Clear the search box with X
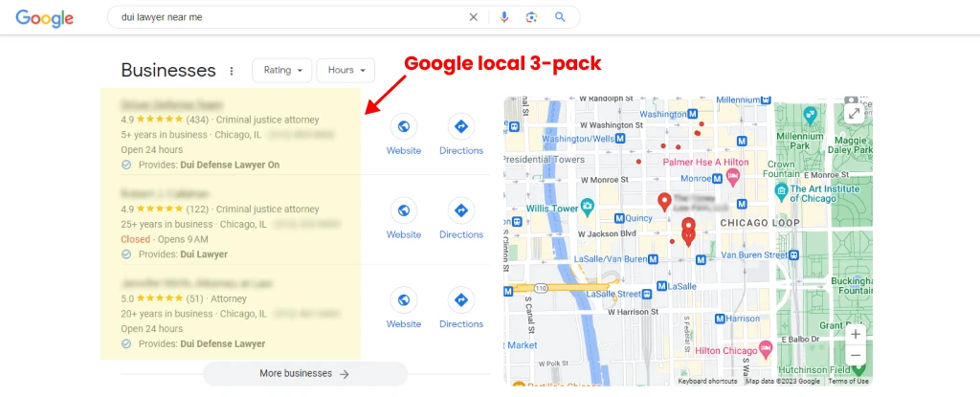Viewport: 980px width, 397px height. [x=473, y=17]
